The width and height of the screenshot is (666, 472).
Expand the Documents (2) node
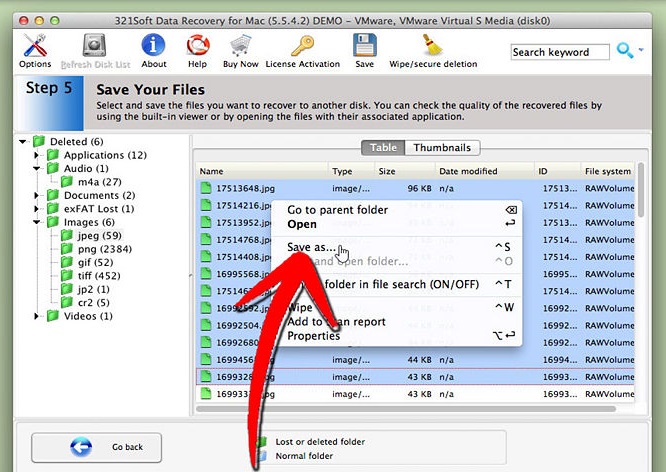tap(37, 195)
